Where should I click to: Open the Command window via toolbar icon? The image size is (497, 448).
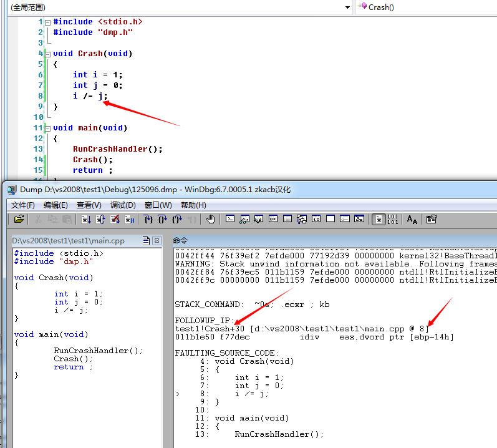(230, 219)
